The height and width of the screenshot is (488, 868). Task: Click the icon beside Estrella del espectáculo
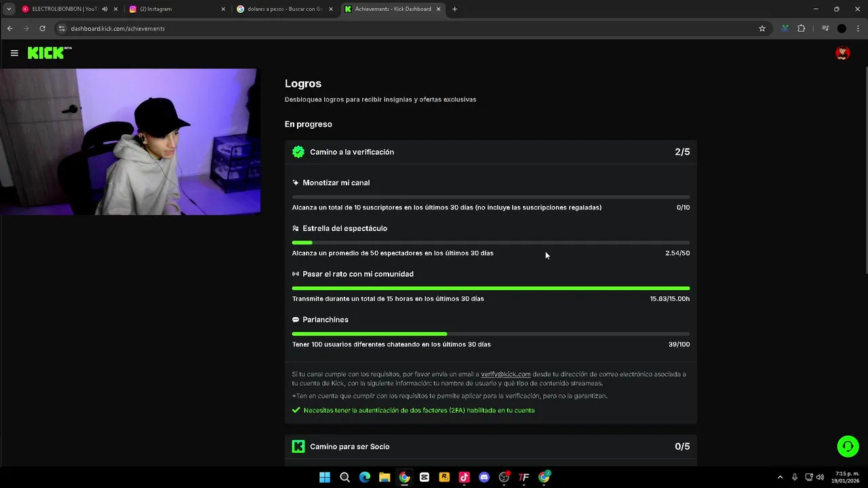point(296,228)
